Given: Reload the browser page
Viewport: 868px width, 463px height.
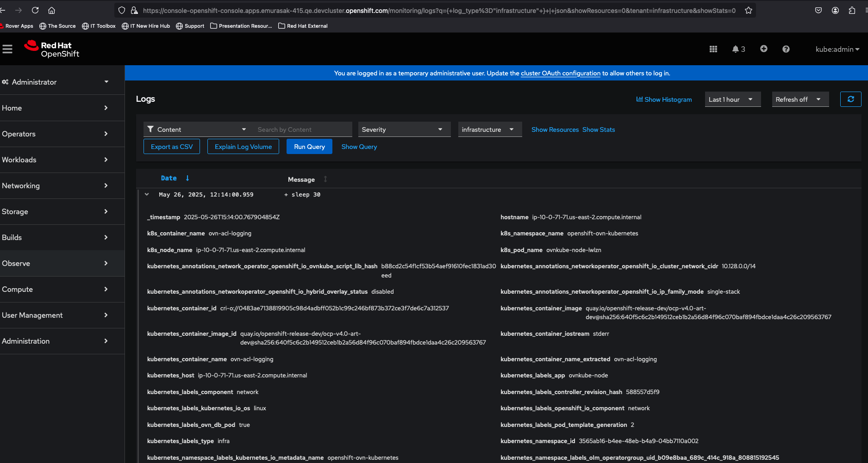Looking at the screenshot, I should 35,10.
